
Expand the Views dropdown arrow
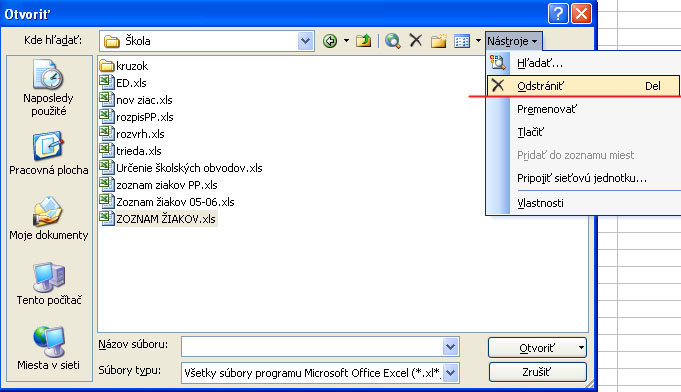point(478,41)
